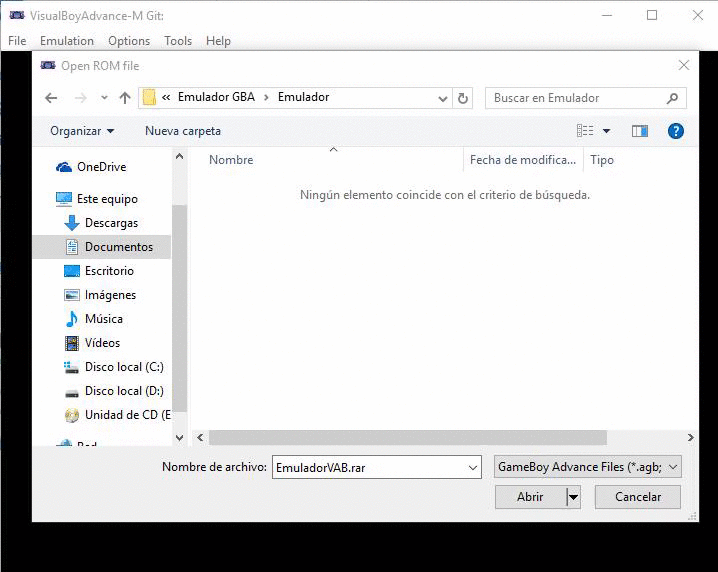The height and width of the screenshot is (572, 718).
Task: Open the Descargas folder
Action: [111, 223]
